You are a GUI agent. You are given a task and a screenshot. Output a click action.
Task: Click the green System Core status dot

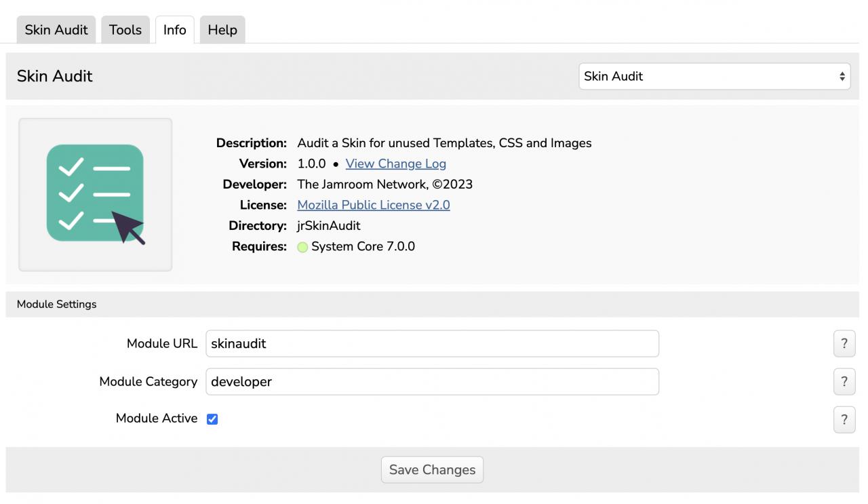click(302, 247)
